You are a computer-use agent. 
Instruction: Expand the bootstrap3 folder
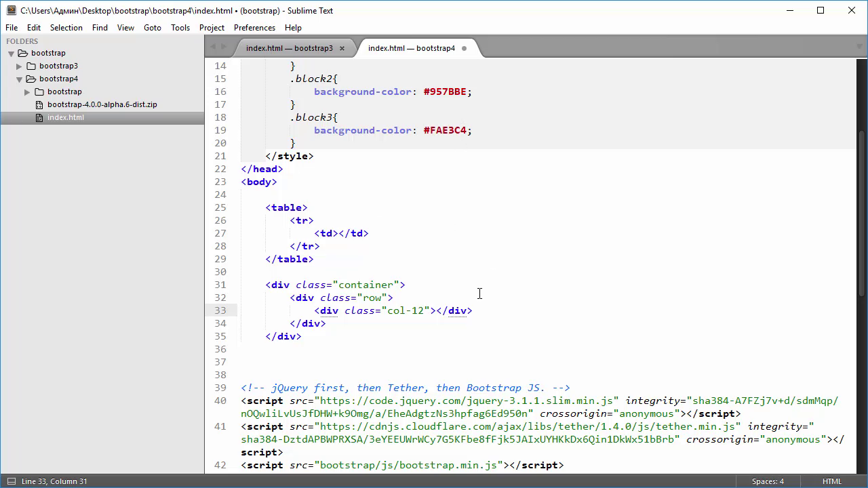19,66
